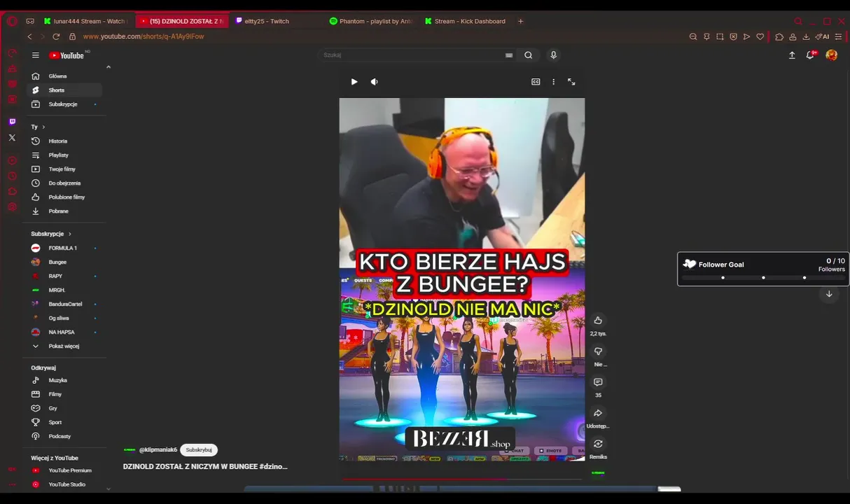The image size is (850, 504).
Task: Open the @klipmaniak6 channel link
Action: [158, 450]
